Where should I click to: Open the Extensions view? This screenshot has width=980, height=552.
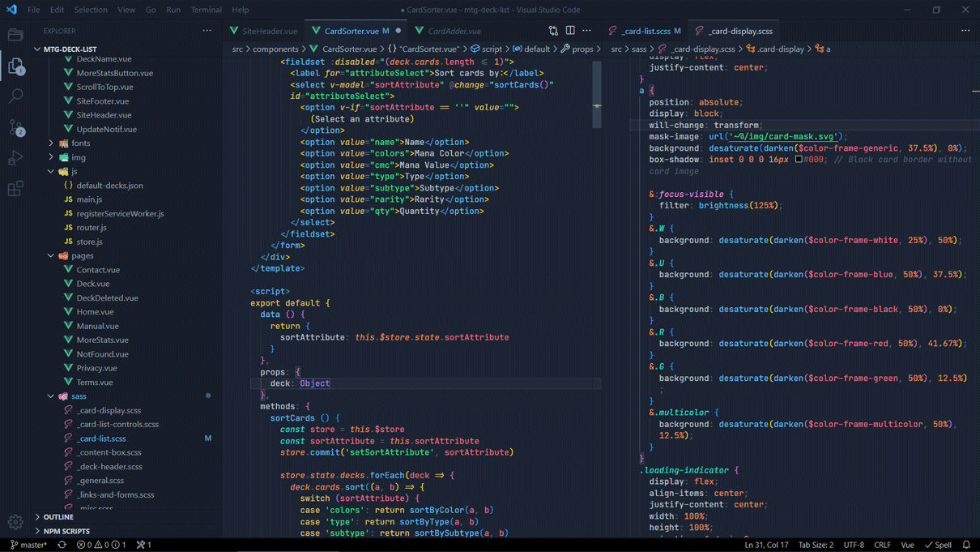(x=15, y=189)
